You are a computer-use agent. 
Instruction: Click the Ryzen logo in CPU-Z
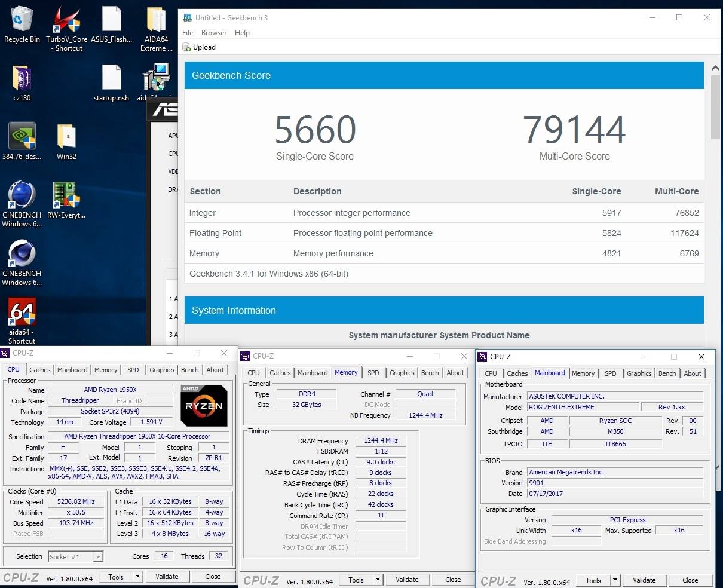[x=204, y=405]
